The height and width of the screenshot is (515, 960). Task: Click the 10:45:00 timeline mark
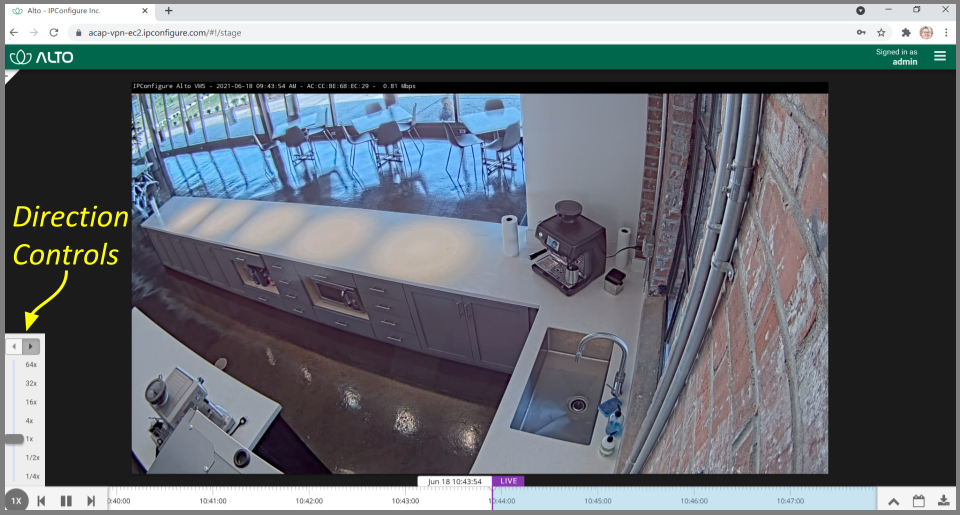click(598, 501)
